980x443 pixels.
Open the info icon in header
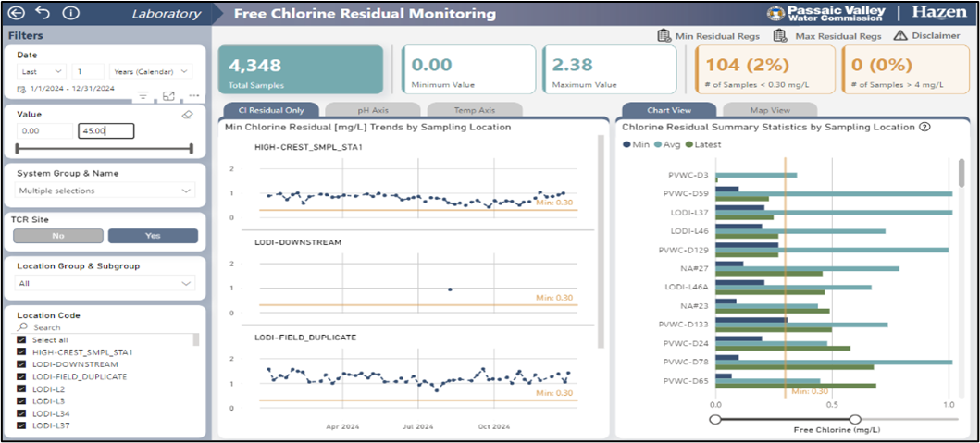click(x=70, y=14)
